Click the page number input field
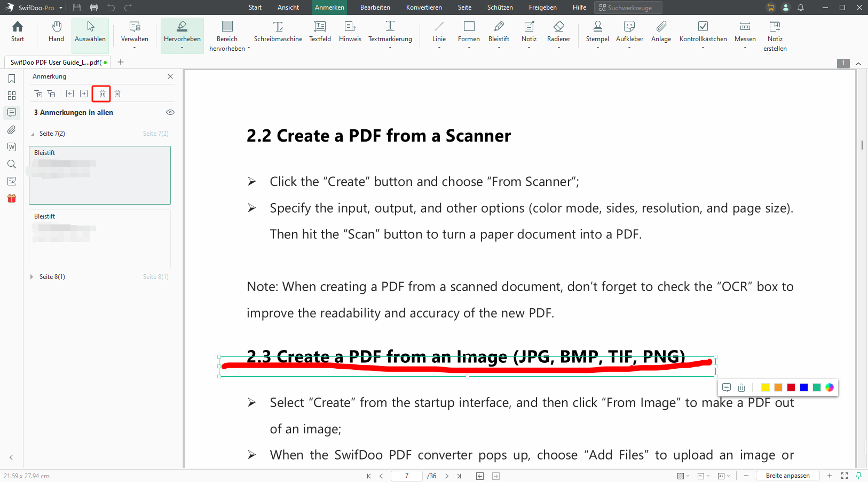The image size is (868, 482). (407, 476)
